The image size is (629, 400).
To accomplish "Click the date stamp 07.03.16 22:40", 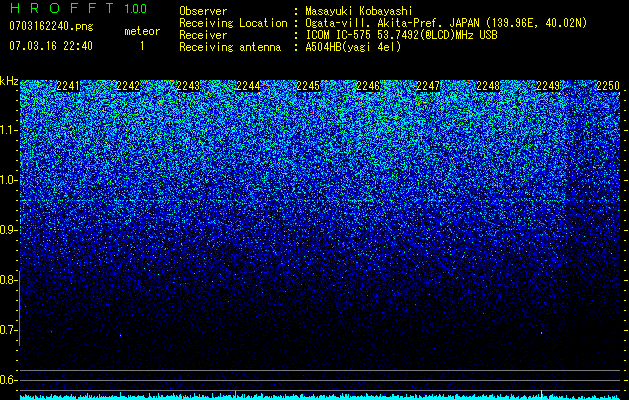I will (51, 46).
